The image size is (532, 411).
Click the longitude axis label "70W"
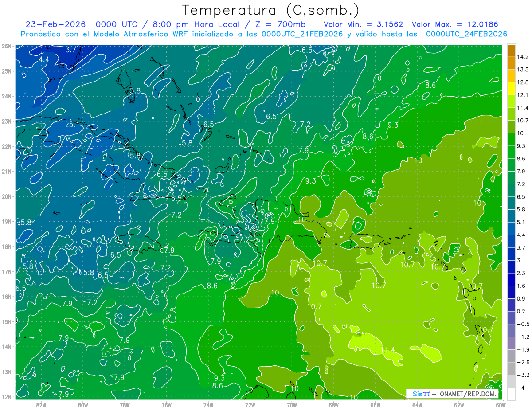292,404
